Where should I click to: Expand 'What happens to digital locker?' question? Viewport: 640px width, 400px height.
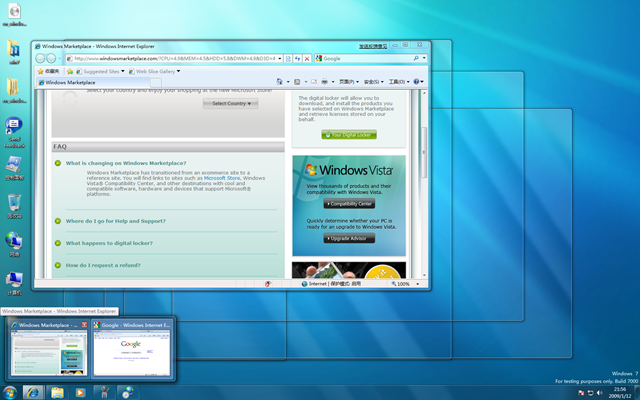click(109, 243)
